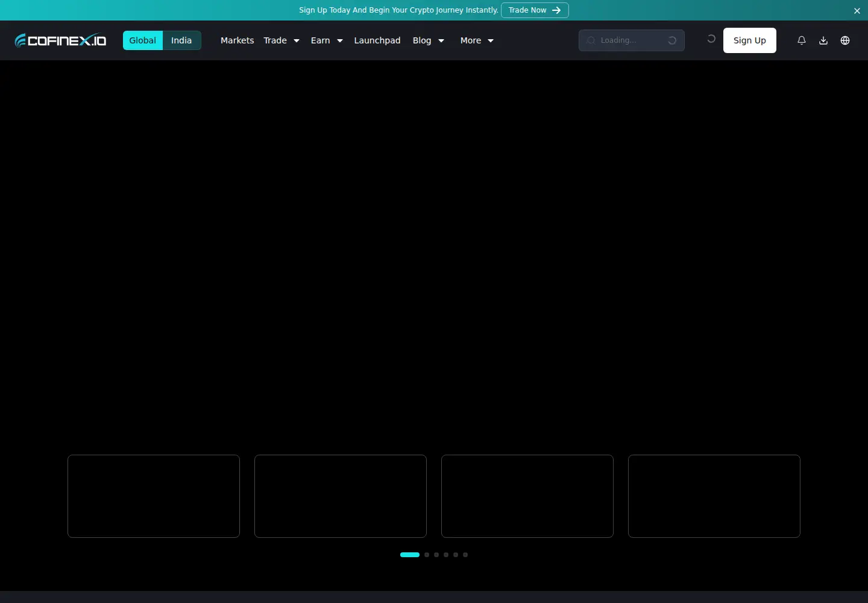Click the Trade Now banner button
Viewport: 868px width, 603px height.
pos(535,10)
